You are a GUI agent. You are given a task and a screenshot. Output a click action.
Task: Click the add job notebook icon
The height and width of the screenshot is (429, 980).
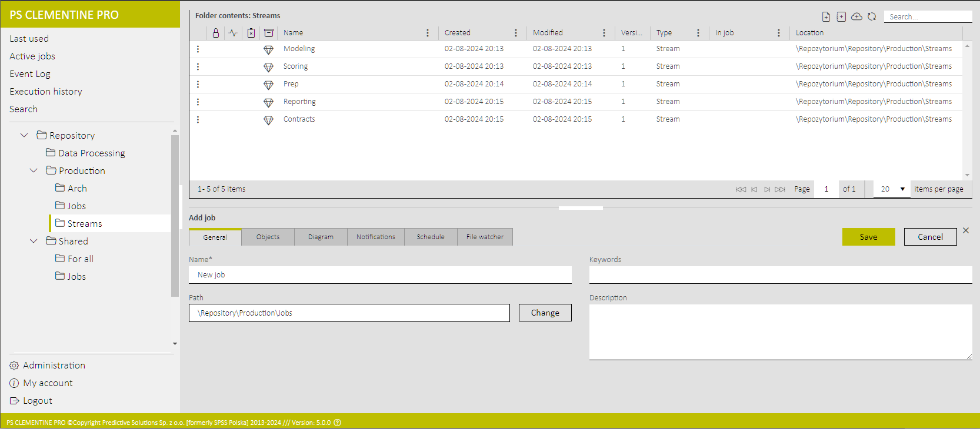pos(841,16)
